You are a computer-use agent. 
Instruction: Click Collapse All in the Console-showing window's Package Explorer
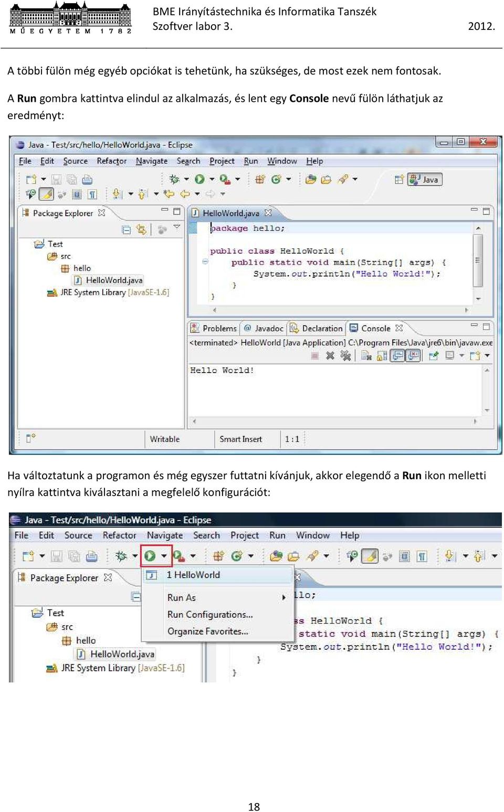click(126, 229)
